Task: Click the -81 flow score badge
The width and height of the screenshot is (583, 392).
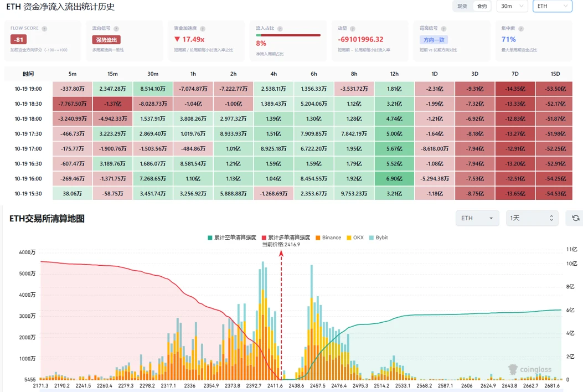Action: (19, 39)
